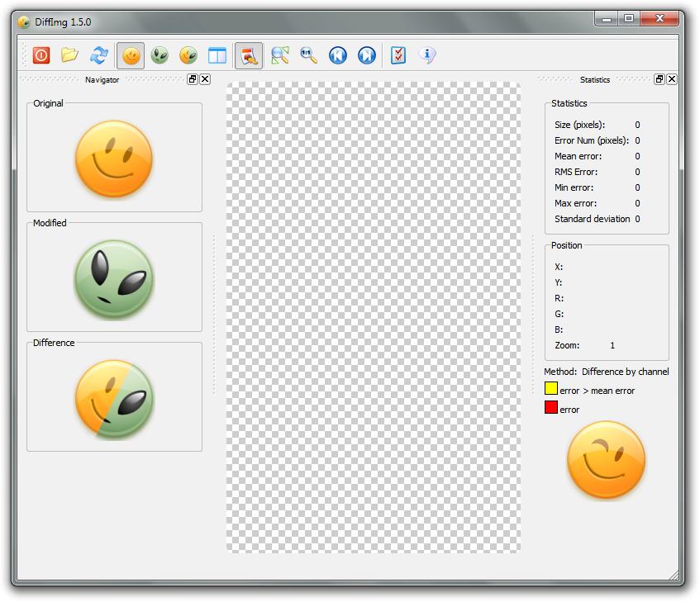
Task: Click the red error color swatch
Action: pyautogui.click(x=551, y=407)
